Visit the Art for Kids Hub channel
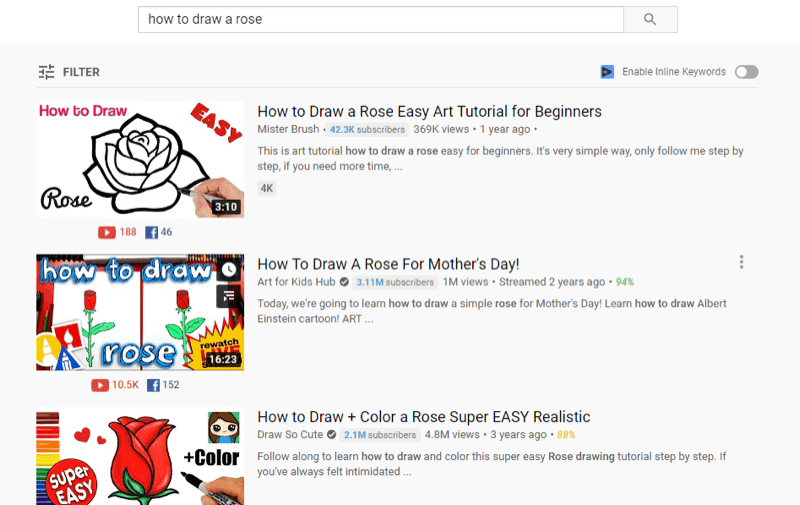Screen dimensions: 800x505 [296, 282]
